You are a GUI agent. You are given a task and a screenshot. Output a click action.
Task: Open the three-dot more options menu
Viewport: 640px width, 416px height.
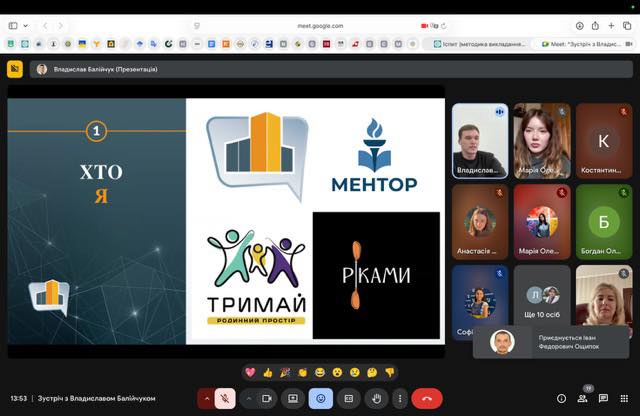tap(398, 398)
